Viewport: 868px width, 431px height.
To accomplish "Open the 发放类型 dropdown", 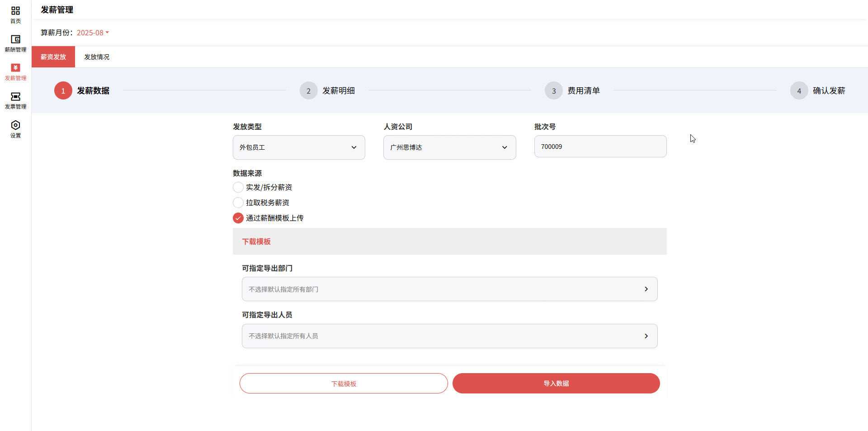I will point(298,147).
